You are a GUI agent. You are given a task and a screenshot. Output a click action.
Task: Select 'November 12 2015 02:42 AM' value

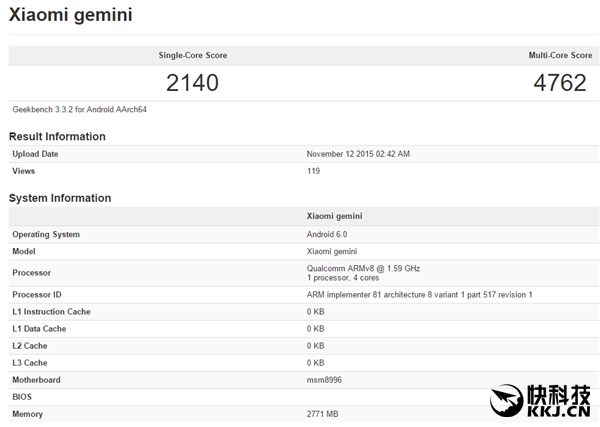pyautogui.click(x=358, y=154)
